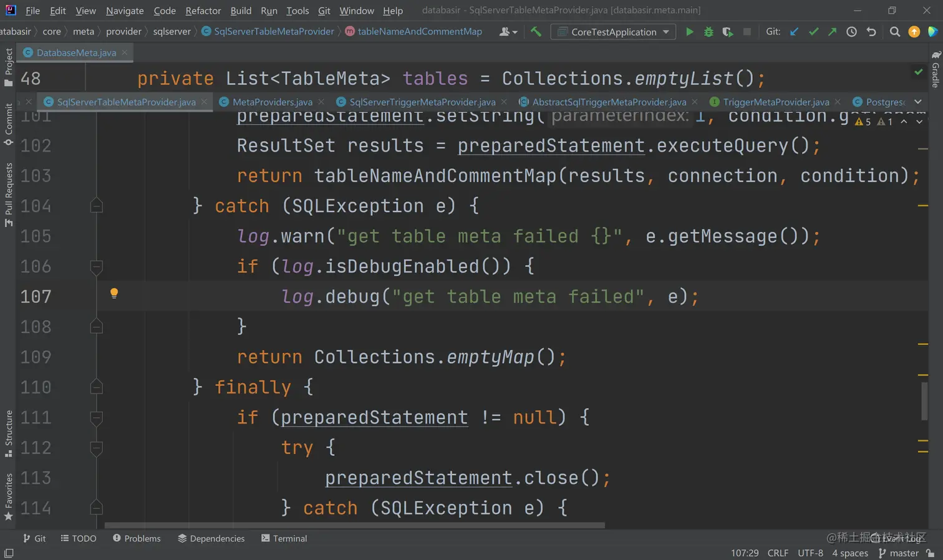Open the Project tool window
The image size is (943, 560).
tap(8, 67)
